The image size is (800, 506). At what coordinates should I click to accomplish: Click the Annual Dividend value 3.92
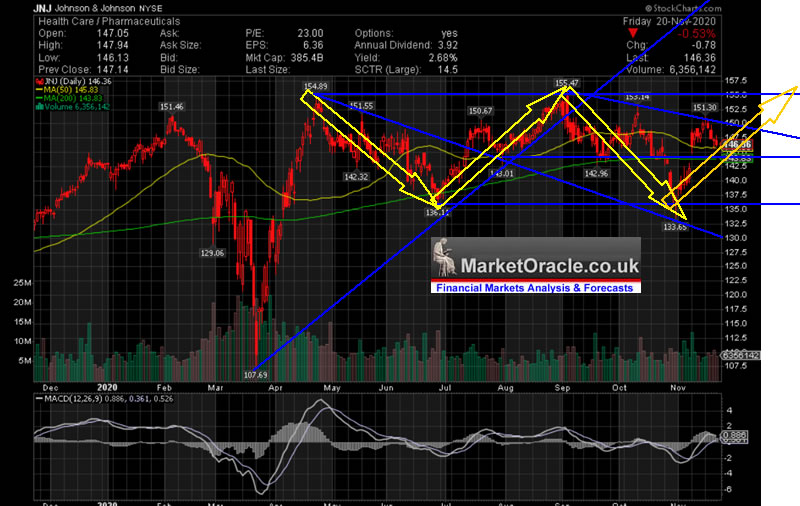coord(447,45)
